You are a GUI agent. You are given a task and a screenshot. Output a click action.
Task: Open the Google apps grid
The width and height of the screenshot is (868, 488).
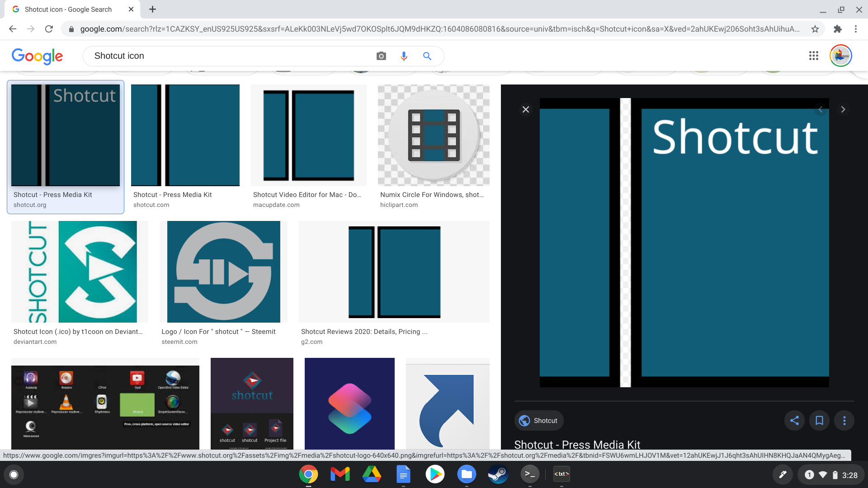(814, 56)
